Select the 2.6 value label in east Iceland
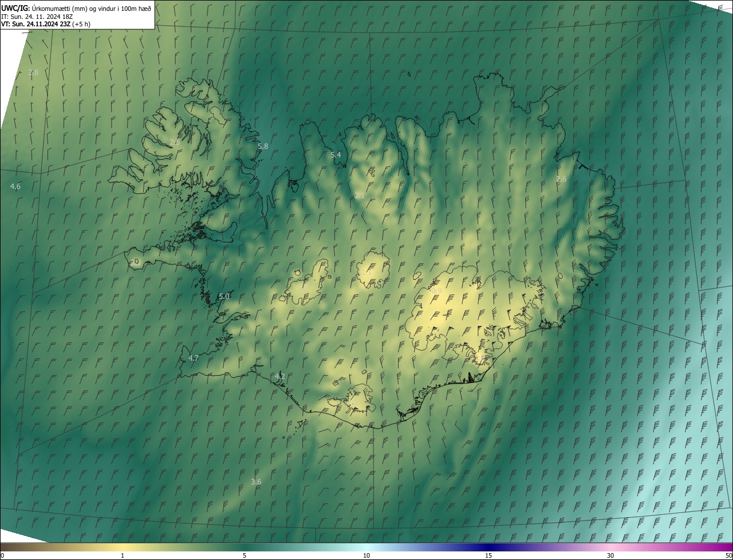The width and height of the screenshot is (733, 560). click(561, 179)
